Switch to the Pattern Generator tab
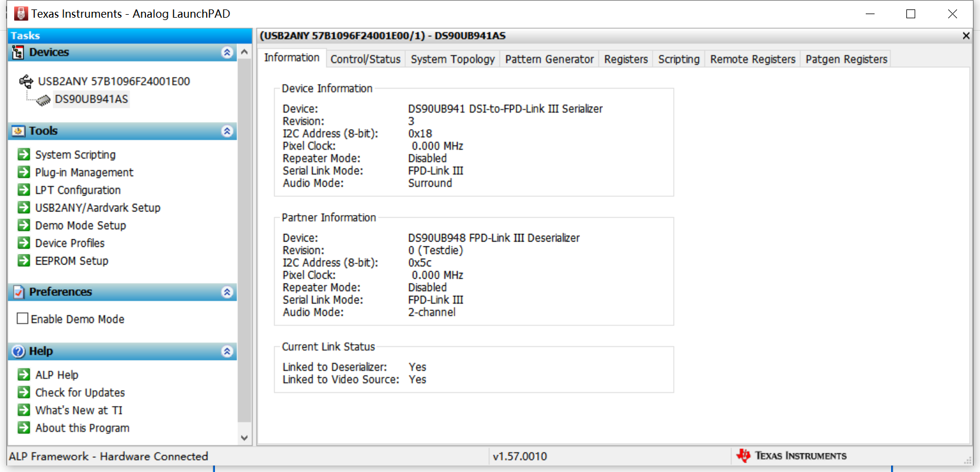This screenshot has width=980, height=472. [x=549, y=59]
